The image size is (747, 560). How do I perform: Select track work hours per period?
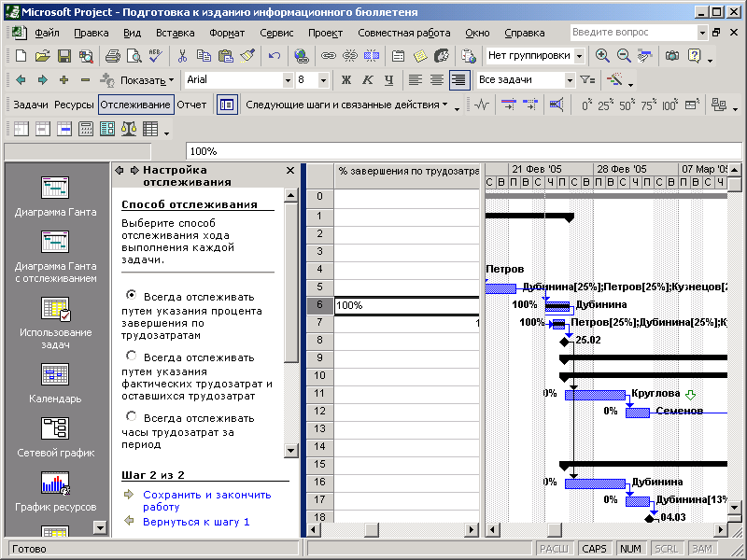tap(131, 416)
